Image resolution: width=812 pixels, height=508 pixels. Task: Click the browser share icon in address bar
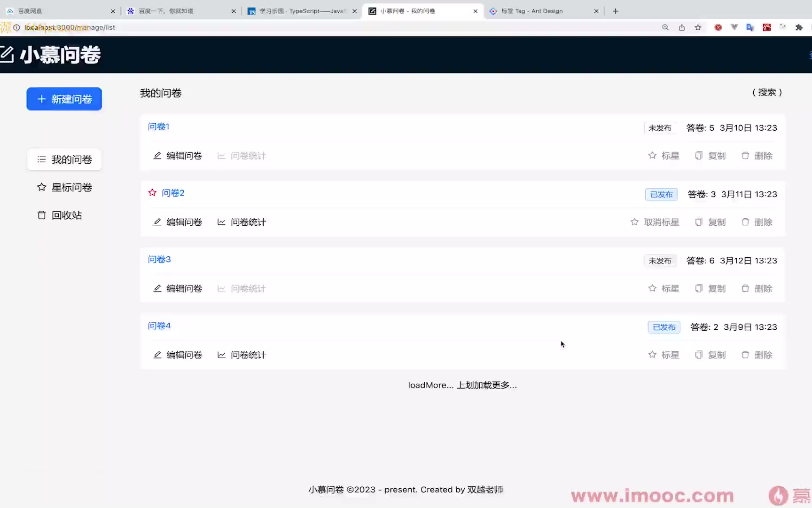(x=681, y=28)
